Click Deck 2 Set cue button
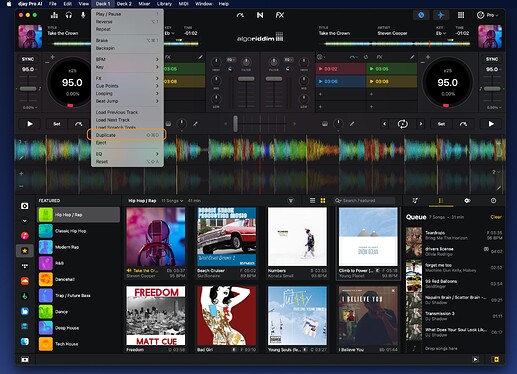The height and width of the screenshot is (374, 517). tap(441, 124)
